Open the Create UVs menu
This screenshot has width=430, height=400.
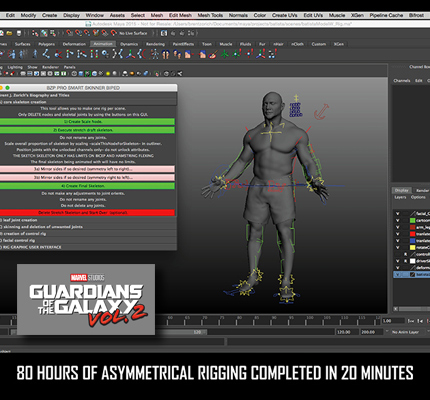click(x=284, y=15)
